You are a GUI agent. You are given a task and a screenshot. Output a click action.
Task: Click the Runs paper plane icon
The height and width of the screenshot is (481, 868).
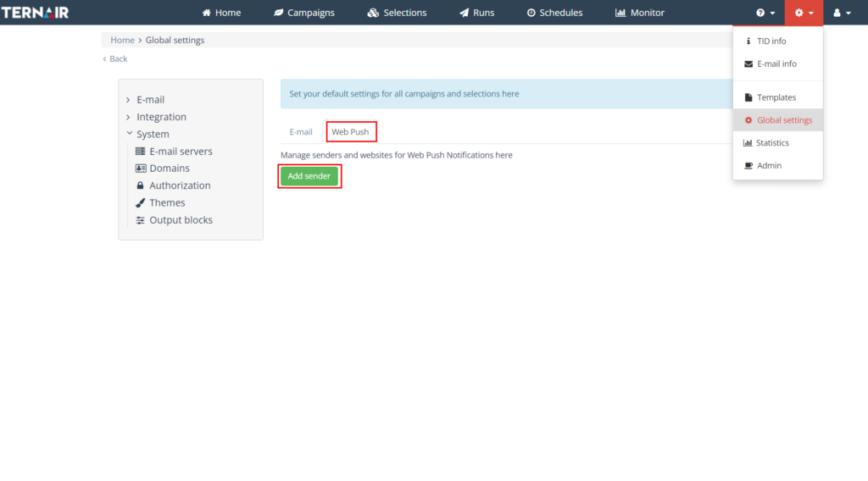[x=464, y=13]
